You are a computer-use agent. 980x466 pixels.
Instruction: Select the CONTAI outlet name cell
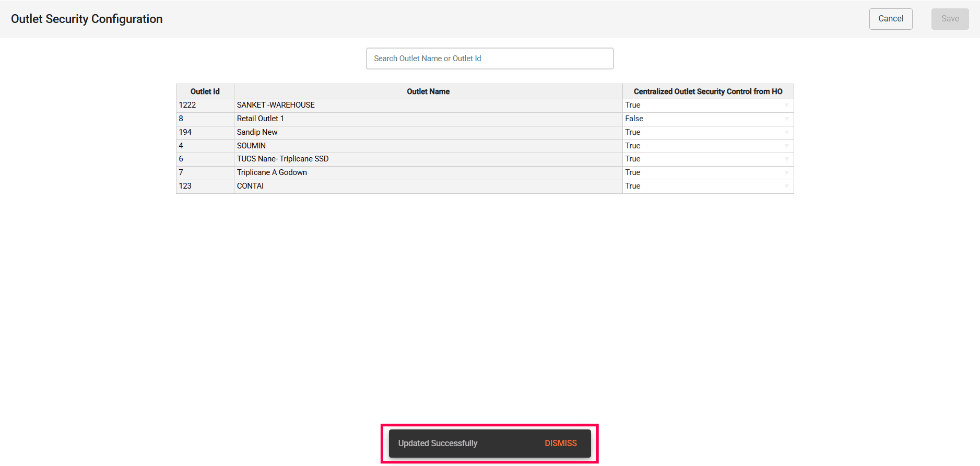click(250, 187)
